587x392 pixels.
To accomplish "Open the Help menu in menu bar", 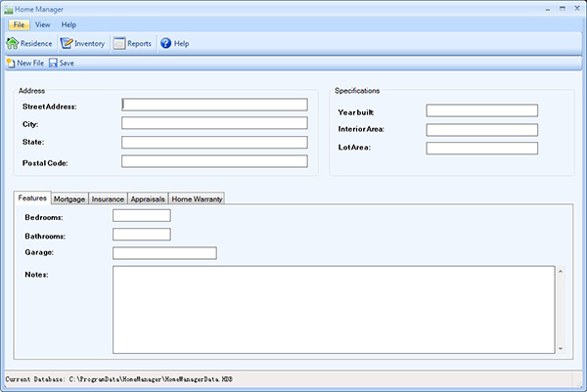I will click(68, 24).
